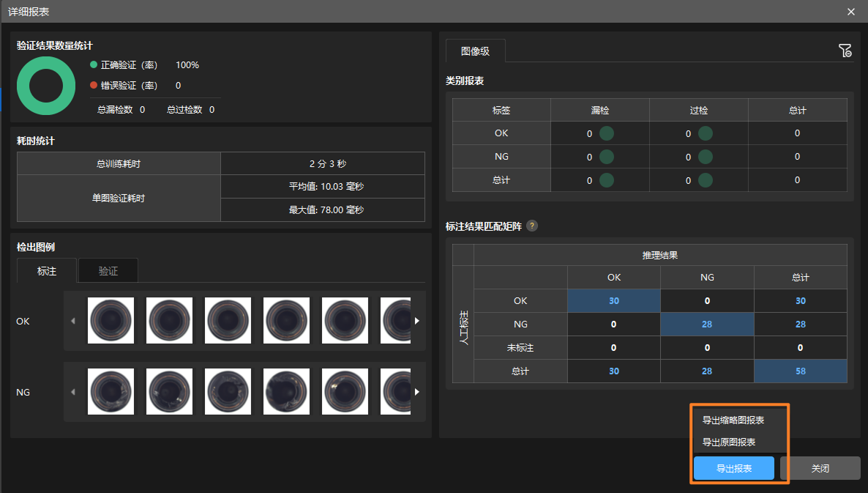Open the third NG sample thumbnail
The width and height of the screenshot is (868, 493).
(x=228, y=392)
